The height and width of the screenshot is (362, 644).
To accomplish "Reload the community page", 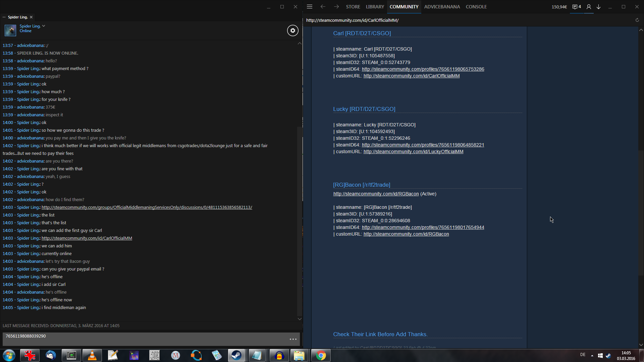I will pyautogui.click(x=637, y=20).
